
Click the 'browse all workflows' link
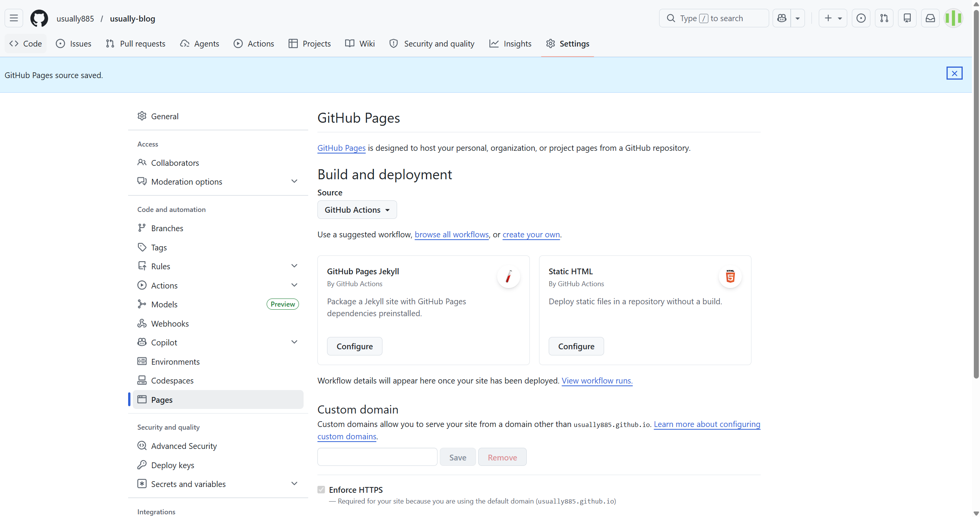pos(451,234)
